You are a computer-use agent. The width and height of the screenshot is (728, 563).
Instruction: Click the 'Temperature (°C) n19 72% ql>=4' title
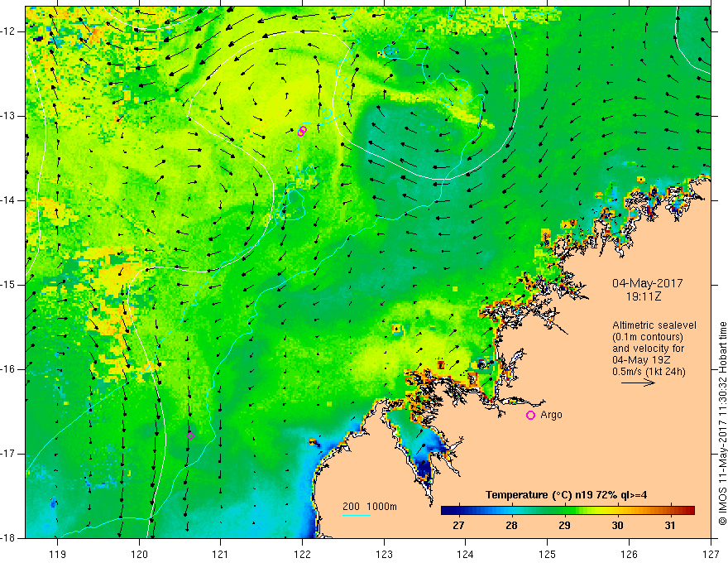(566, 495)
